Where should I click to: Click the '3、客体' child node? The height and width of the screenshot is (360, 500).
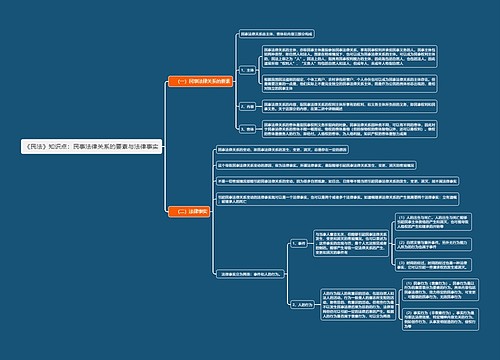click(247, 129)
